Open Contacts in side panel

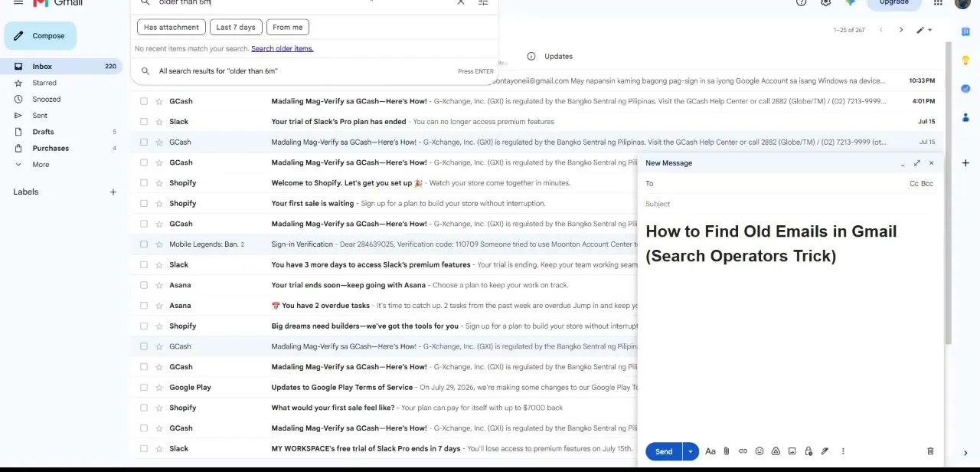point(965,117)
